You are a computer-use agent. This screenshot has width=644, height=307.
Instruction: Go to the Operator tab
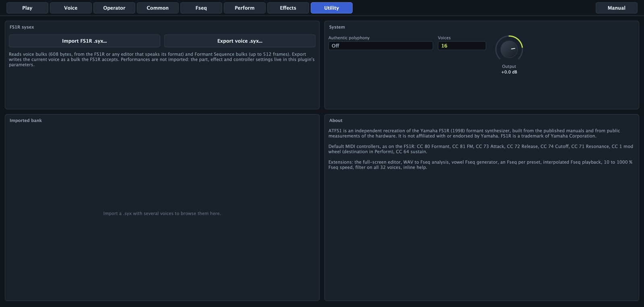114,8
